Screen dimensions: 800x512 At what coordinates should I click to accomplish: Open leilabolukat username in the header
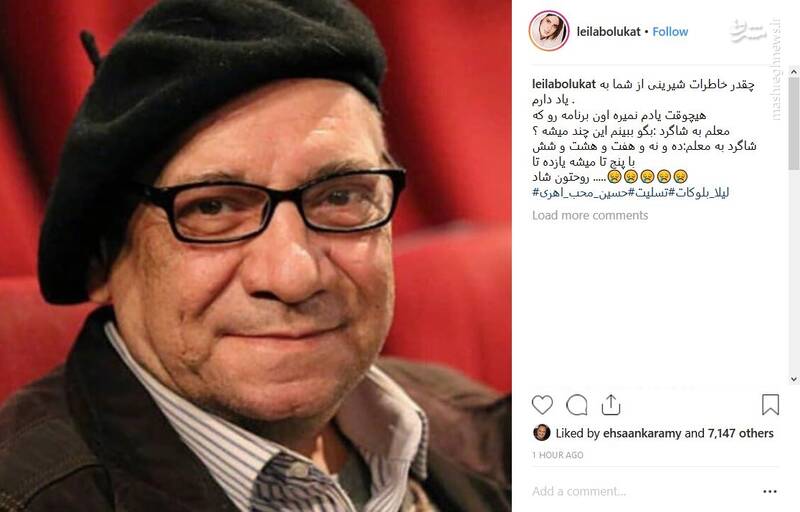click(x=608, y=32)
